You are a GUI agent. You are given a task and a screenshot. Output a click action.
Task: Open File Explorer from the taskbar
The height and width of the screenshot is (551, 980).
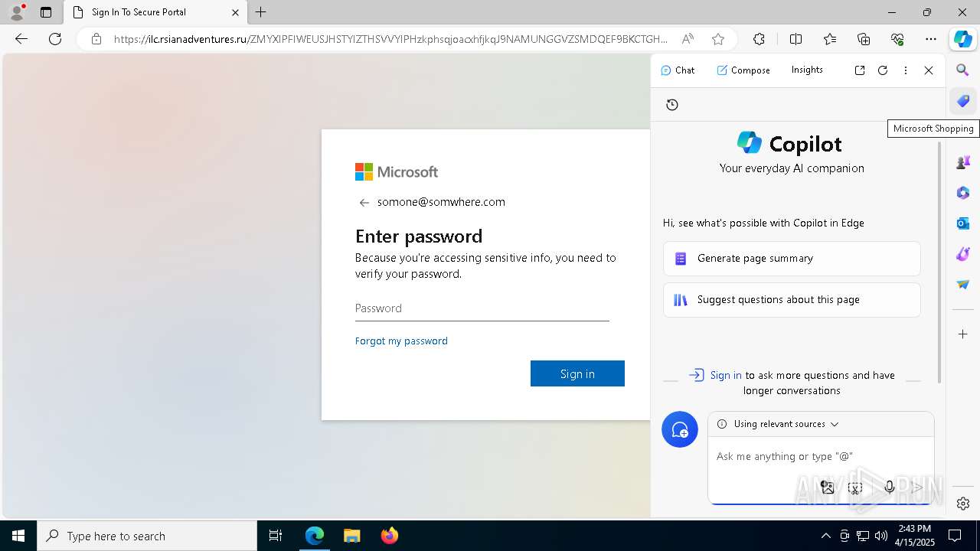point(351,536)
